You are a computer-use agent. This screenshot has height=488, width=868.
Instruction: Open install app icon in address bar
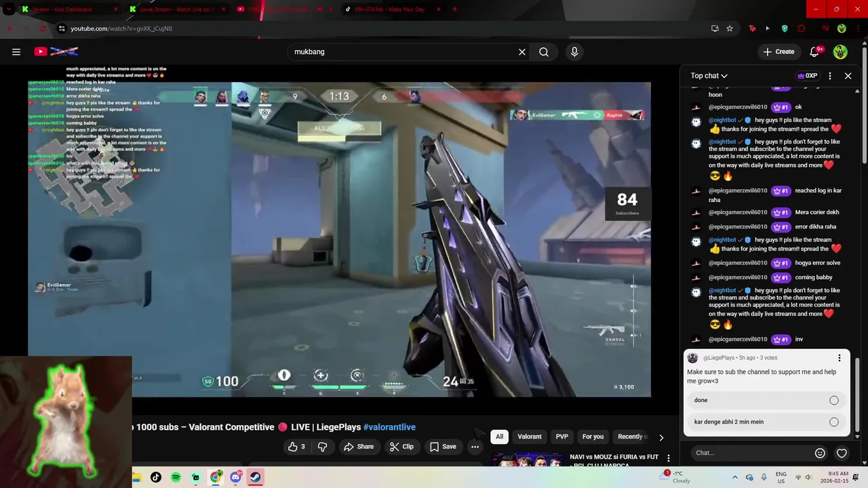pyautogui.click(x=715, y=28)
